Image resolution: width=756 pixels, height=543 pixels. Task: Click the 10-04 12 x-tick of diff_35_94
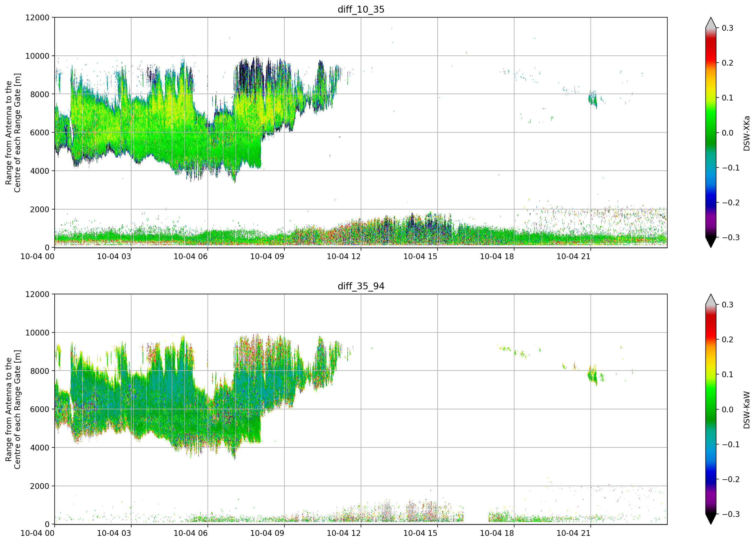click(x=344, y=533)
